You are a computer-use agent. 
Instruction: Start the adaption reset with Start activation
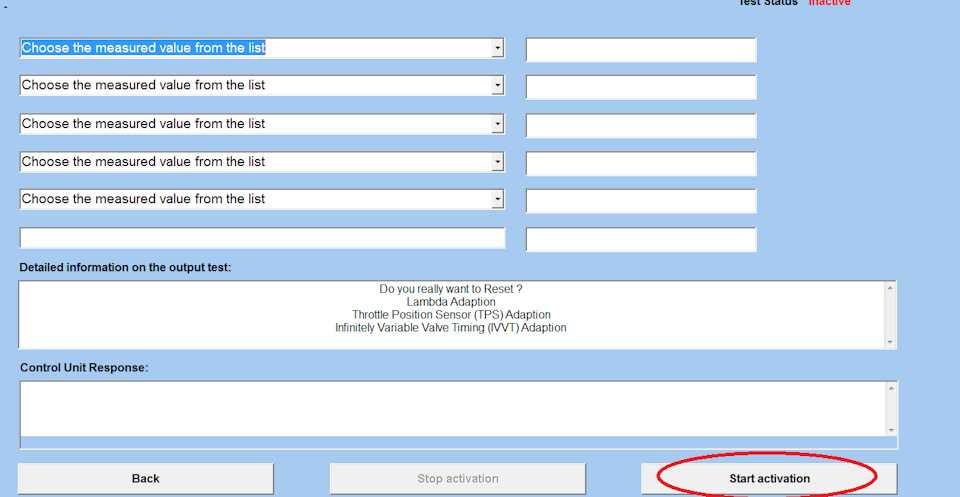click(x=769, y=479)
